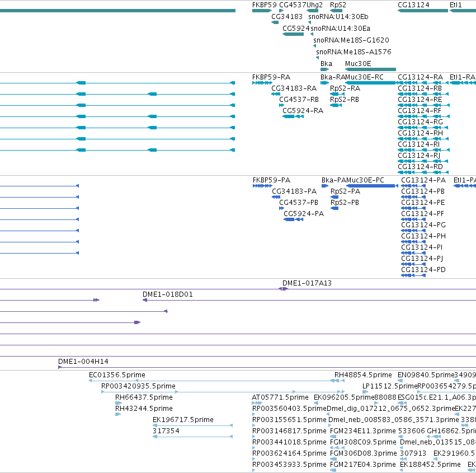Click BAC clone DME1-018D01 label
476x473 pixels.
pos(168,294)
